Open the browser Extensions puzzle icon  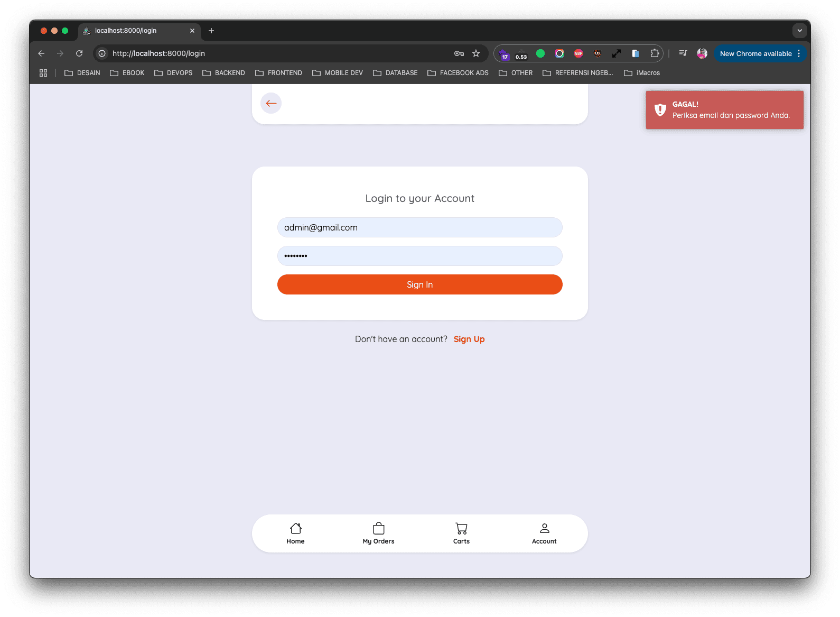[x=655, y=53]
